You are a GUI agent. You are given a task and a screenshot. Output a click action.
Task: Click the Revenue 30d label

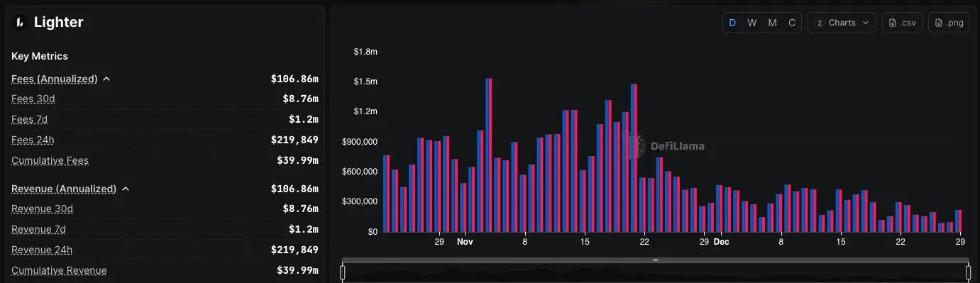pyautogui.click(x=42, y=209)
